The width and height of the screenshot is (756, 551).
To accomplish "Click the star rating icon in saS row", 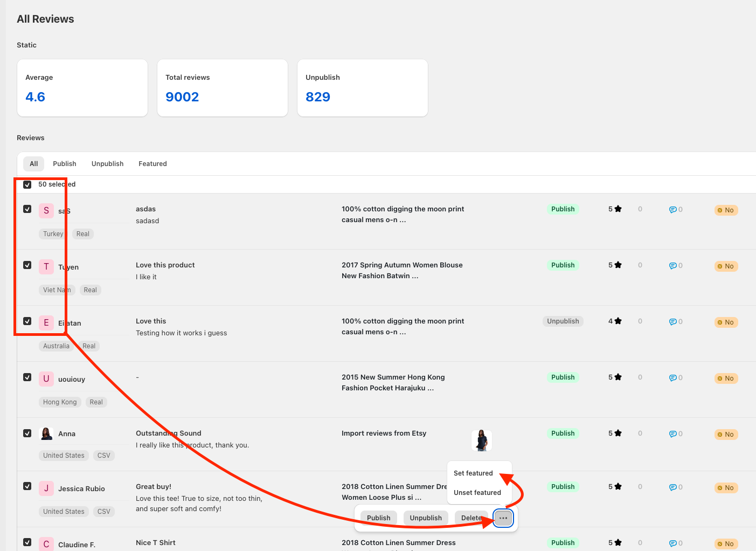I will pos(618,209).
